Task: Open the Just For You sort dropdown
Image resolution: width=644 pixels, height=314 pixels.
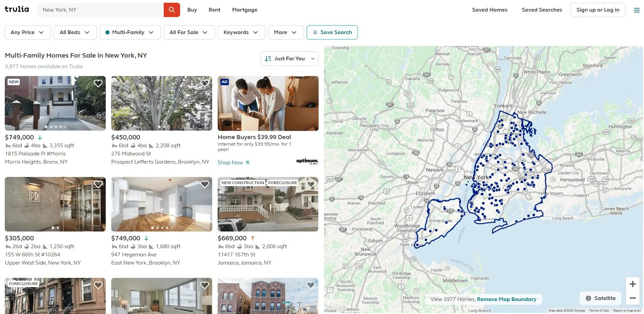Action: tap(289, 59)
